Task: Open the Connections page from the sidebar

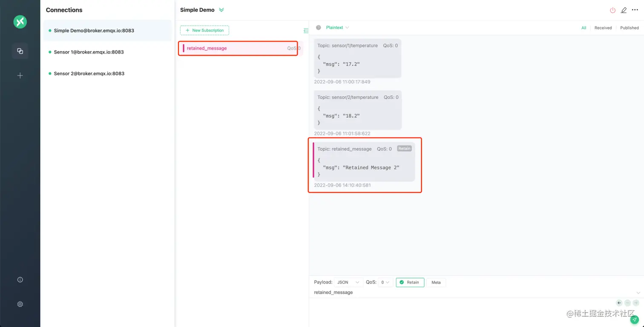Action: pos(20,51)
